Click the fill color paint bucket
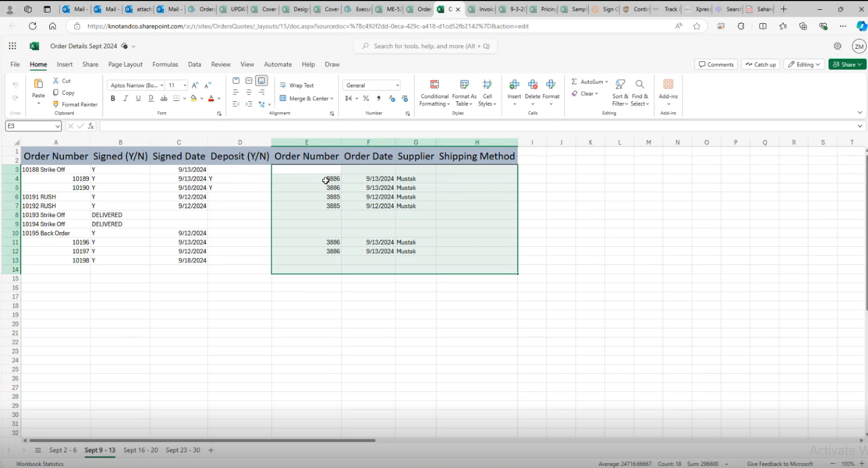 tap(194, 98)
